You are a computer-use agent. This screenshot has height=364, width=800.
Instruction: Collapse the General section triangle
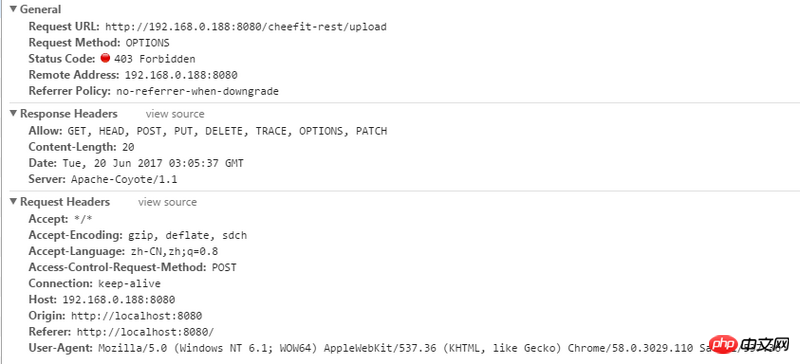[14, 9]
